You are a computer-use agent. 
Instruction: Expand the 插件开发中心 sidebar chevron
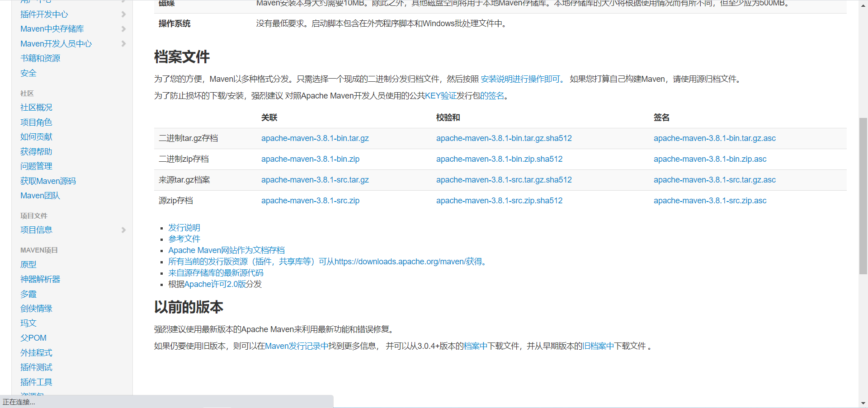click(x=123, y=14)
